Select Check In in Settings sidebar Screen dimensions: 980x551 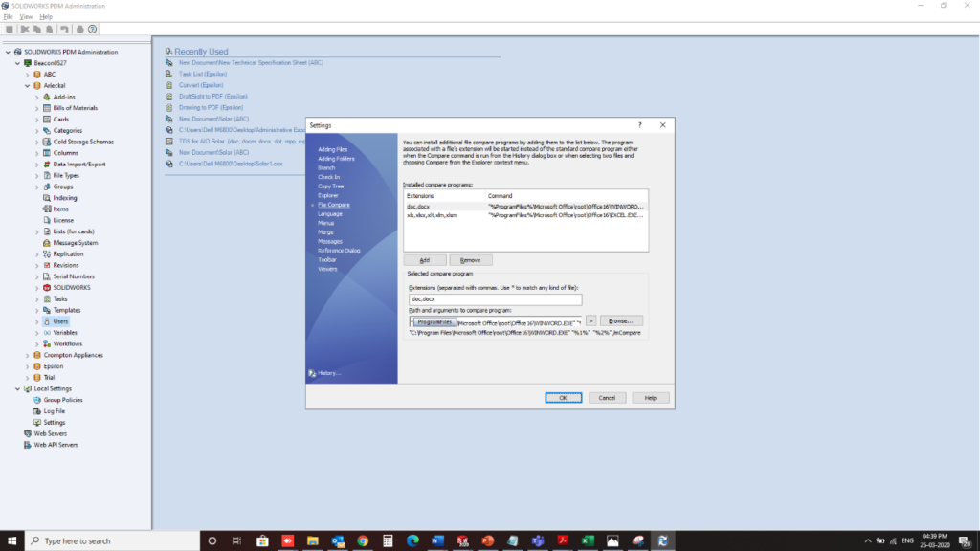point(329,177)
